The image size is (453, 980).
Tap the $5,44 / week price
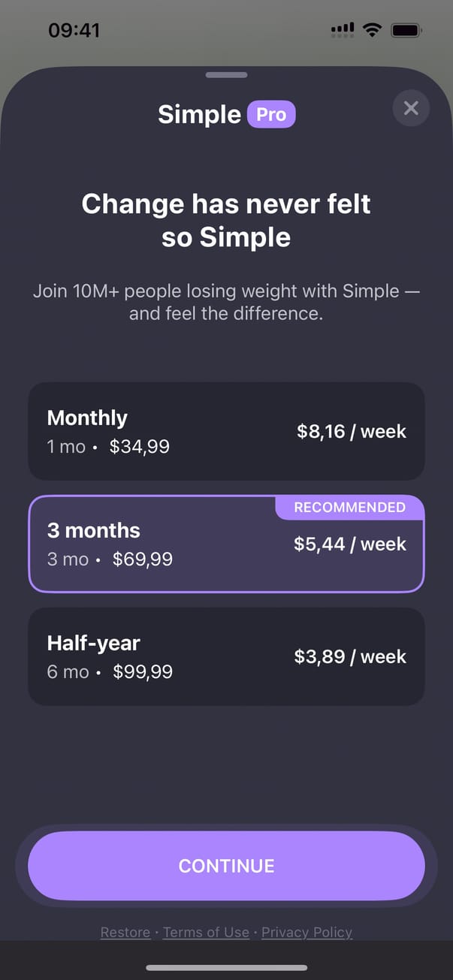pos(349,544)
